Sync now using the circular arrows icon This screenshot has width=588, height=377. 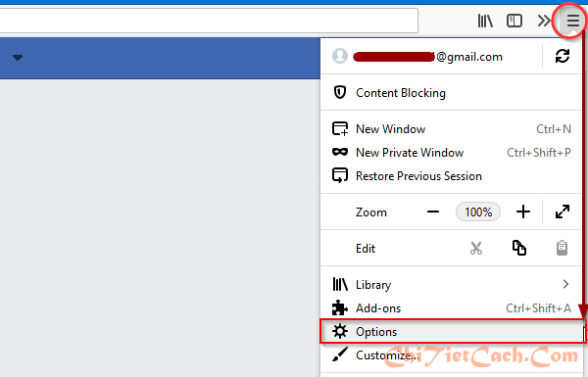[563, 56]
